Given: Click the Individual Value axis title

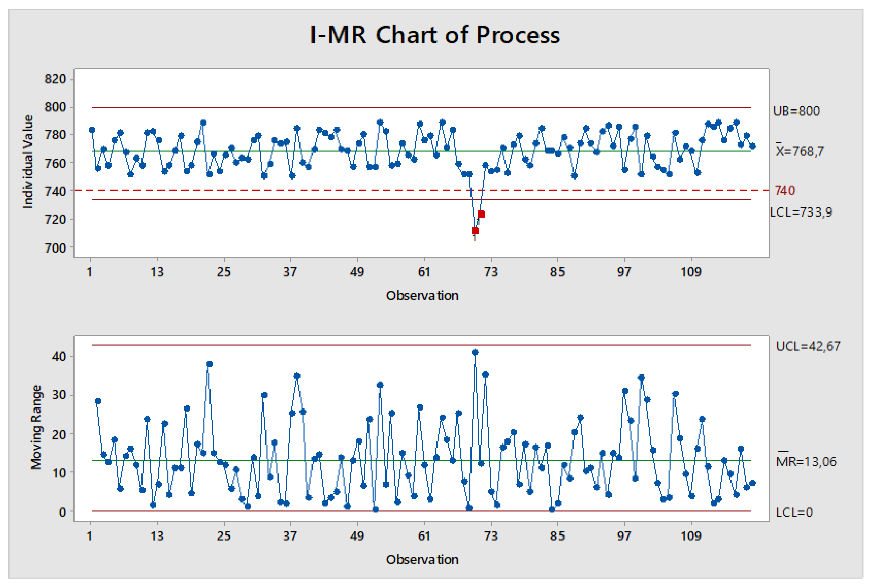Looking at the screenshot, I should (x=28, y=162).
